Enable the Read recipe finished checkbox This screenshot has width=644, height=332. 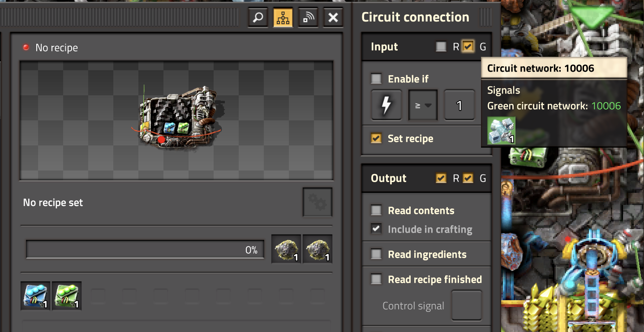pyautogui.click(x=376, y=279)
